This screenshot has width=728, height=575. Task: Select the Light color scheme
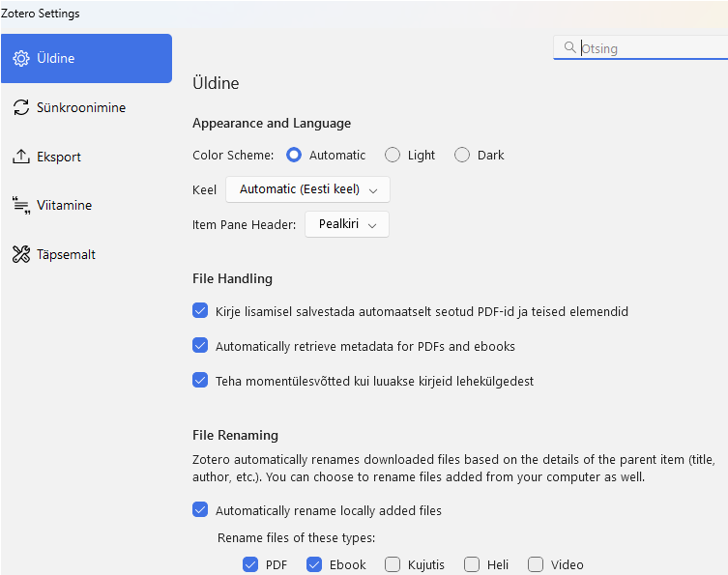tap(393, 155)
